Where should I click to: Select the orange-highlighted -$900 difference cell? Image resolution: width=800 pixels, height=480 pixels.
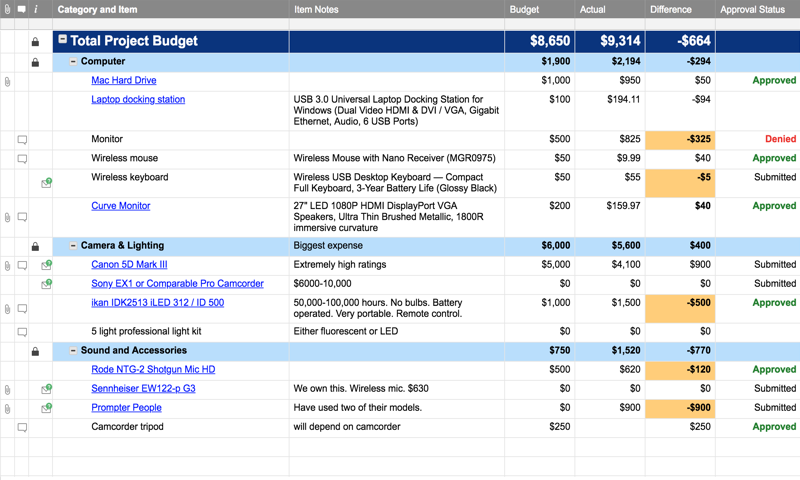click(x=679, y=408)
